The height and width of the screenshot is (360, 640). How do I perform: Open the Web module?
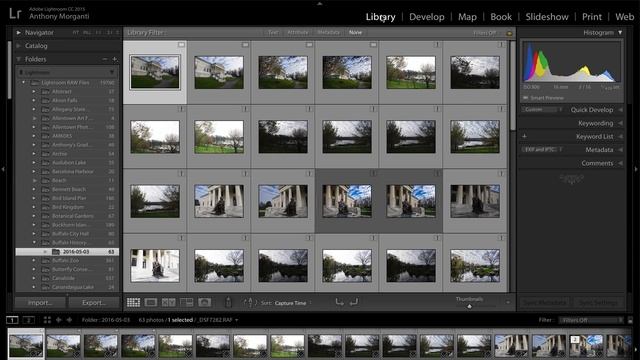[x=624, y=17]
